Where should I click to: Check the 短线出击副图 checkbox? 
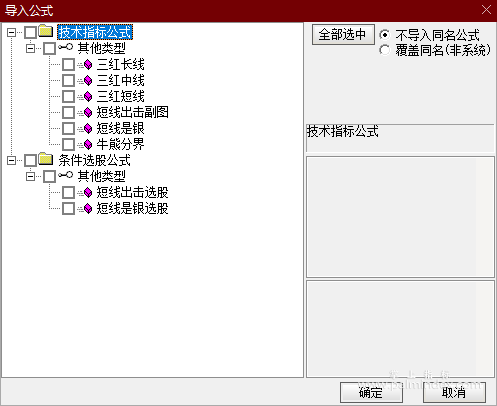[68, 112]
